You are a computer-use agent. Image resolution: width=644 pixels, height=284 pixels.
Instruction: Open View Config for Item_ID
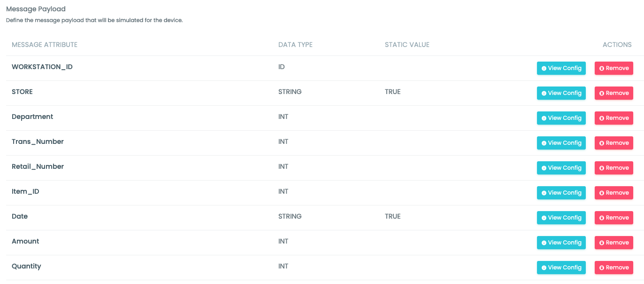pos(561,193)
